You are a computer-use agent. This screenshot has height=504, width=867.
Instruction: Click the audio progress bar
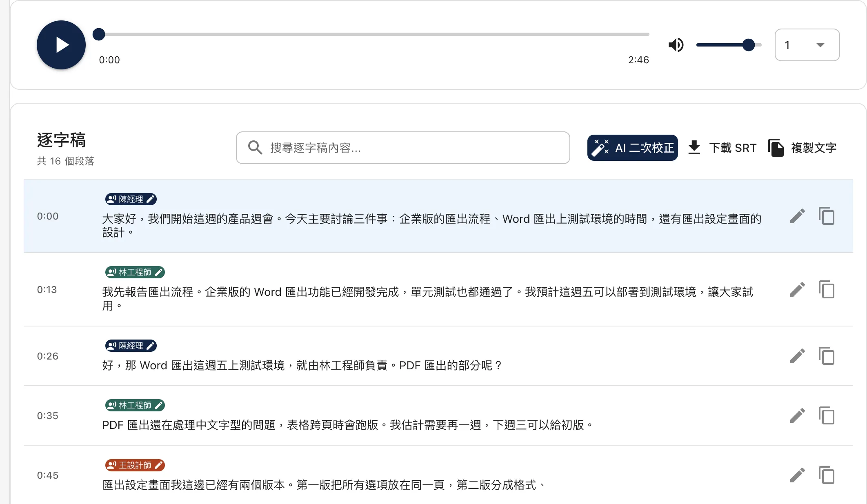(371, 34)
